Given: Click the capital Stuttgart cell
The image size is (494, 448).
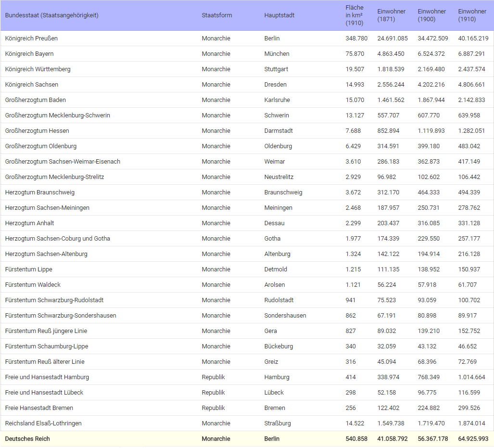Looking at the screenshot, I should click(276, 69).
